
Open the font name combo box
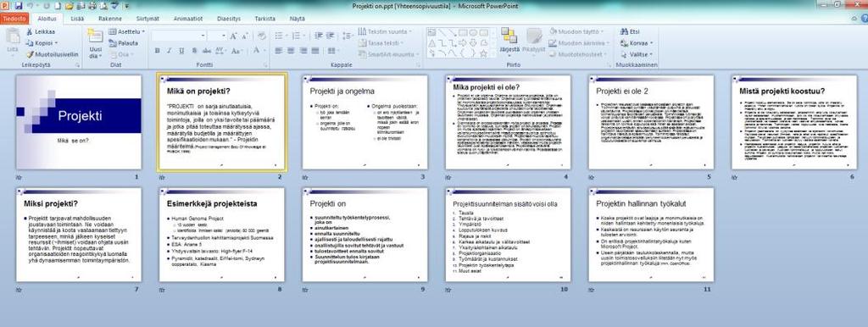[x=178, y=36]
